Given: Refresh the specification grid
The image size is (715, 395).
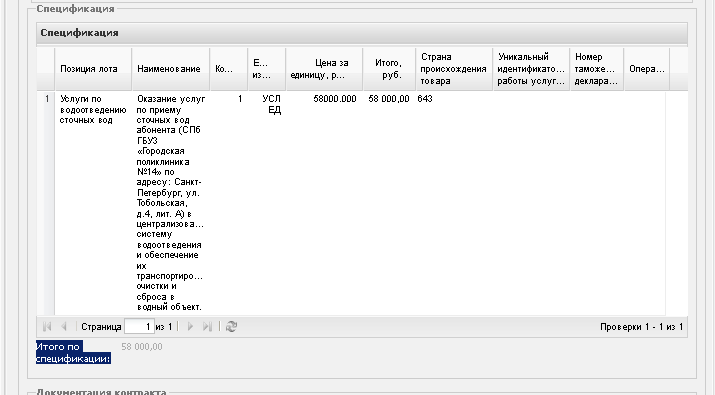Looking at the screenshot, I should tap(231, 327).
